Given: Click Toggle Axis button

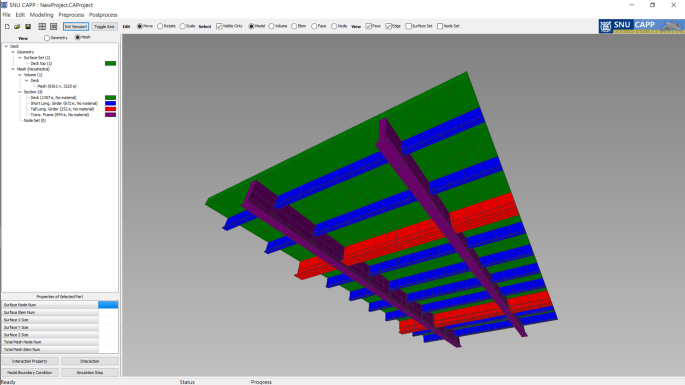Looking at the screenshot, I should [x=104, y=27].
